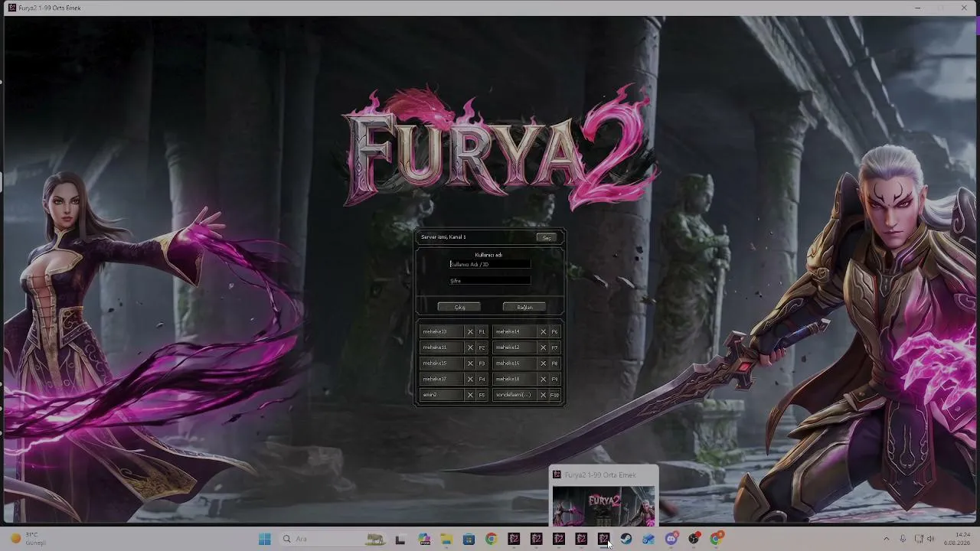Click the F6 quick-login button

pos(554,331)
